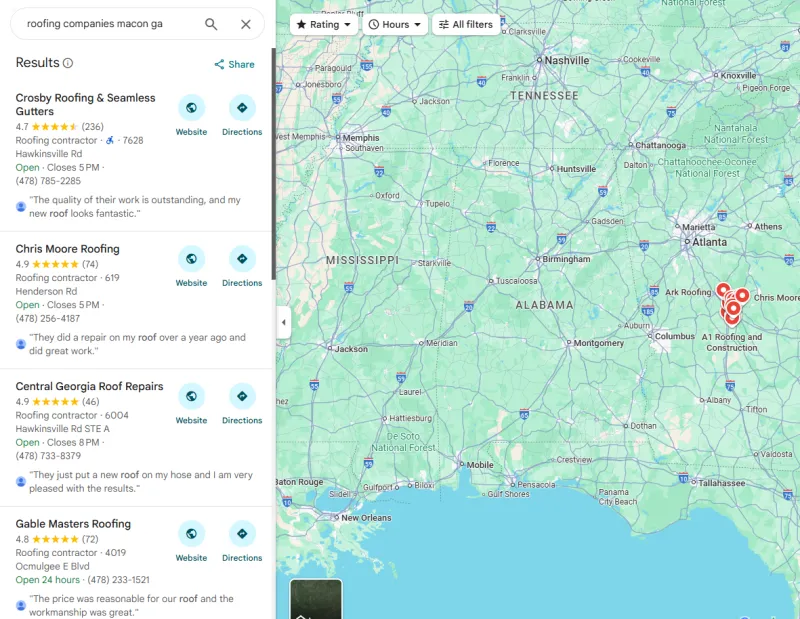Click the Chris Moore Roofing 4.9 star rating
800x619 pixels.
55,264
